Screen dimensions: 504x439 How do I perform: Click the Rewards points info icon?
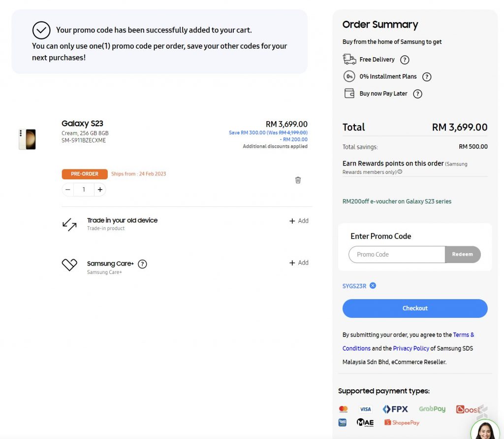pyautogui.click(x=400, y=172)
